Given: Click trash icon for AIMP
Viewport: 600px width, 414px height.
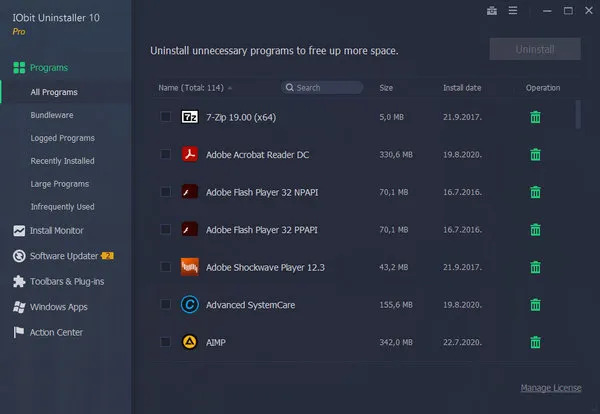Looking at the screenshot, I should (x=535, y=342).
